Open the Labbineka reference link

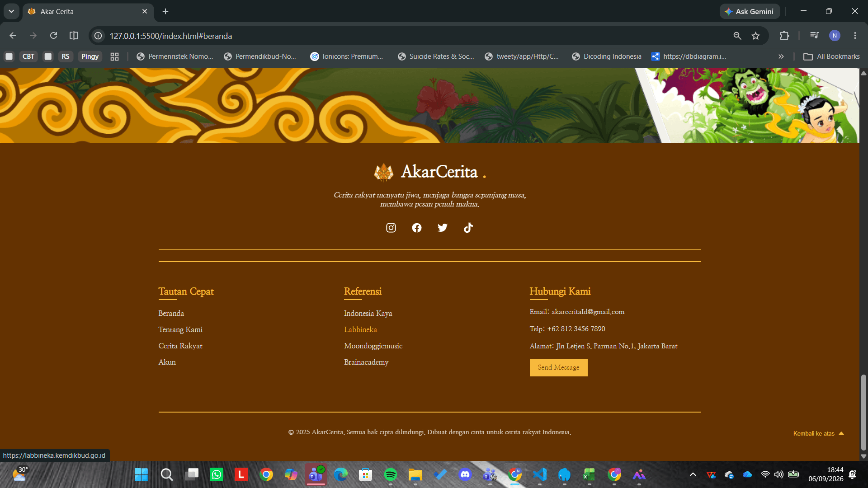[360, 329]
